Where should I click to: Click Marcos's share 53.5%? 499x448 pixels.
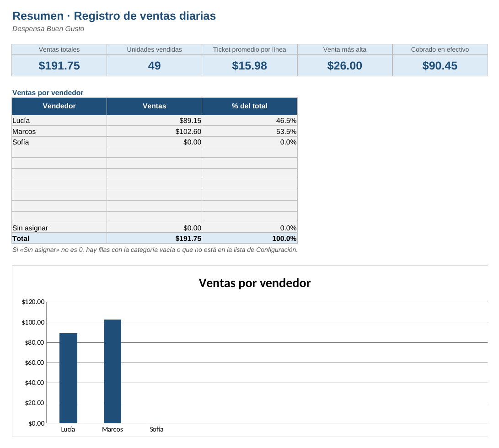(250, 131)
